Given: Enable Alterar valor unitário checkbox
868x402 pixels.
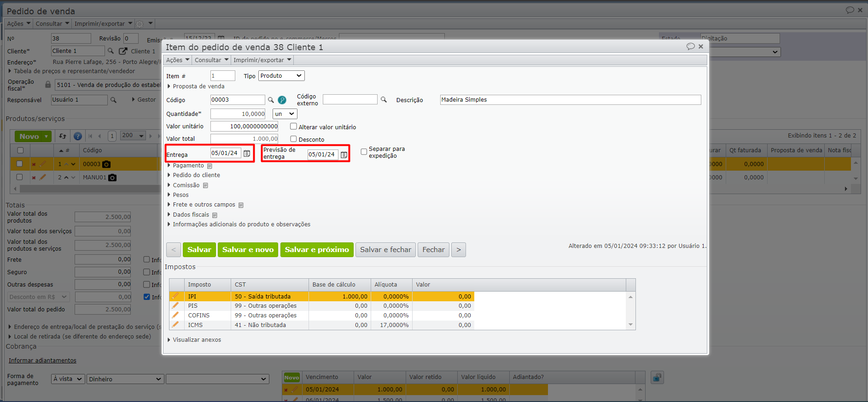Looking at the screenshot, I should tap(293, 126).
